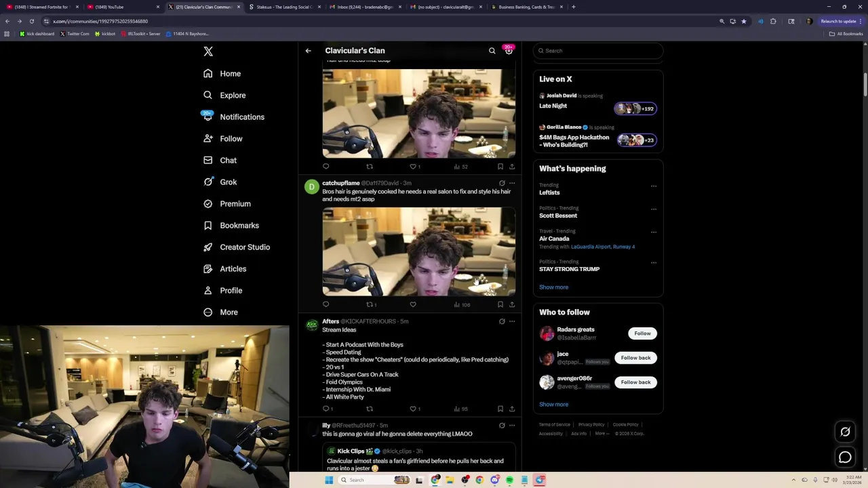
Task: Bookmark this page with star icon
Action: [x=744, y=21]
